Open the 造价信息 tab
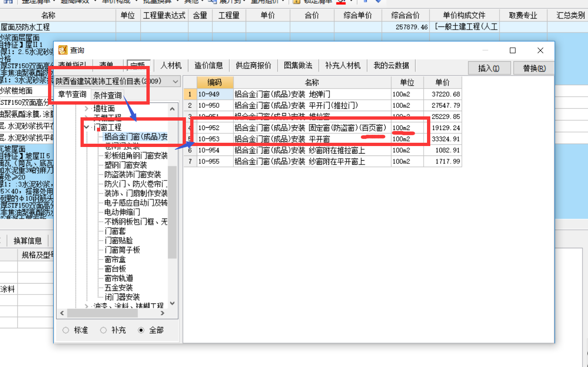The height and width of the screenshot is (367, 588). pos(209,65)
